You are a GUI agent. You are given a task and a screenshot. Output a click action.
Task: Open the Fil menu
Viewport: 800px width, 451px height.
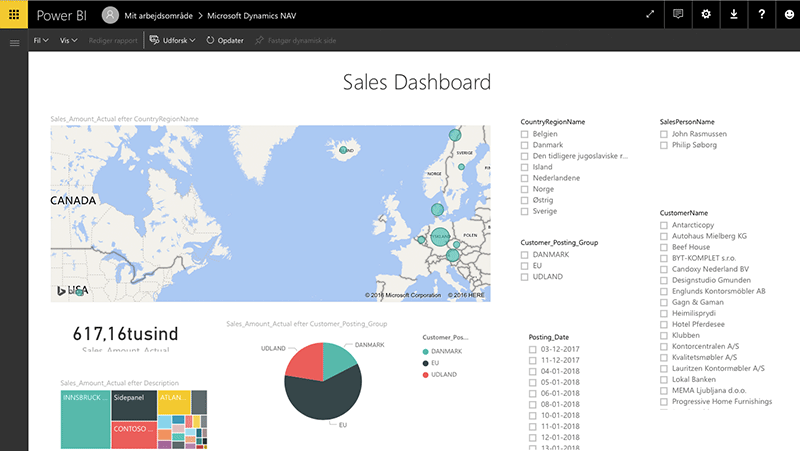coord(41,40)
